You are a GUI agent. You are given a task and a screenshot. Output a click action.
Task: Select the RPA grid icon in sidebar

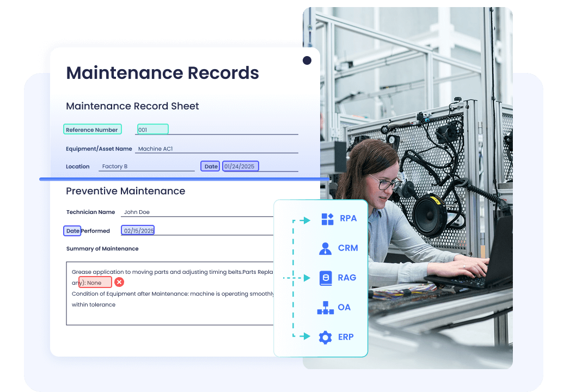tap(326, 218)
